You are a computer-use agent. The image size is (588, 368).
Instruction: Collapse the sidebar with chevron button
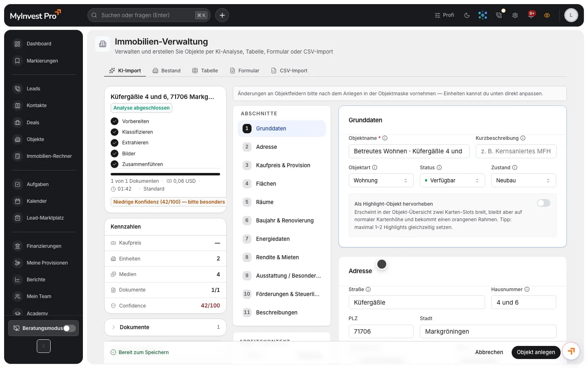coord(44,346)
